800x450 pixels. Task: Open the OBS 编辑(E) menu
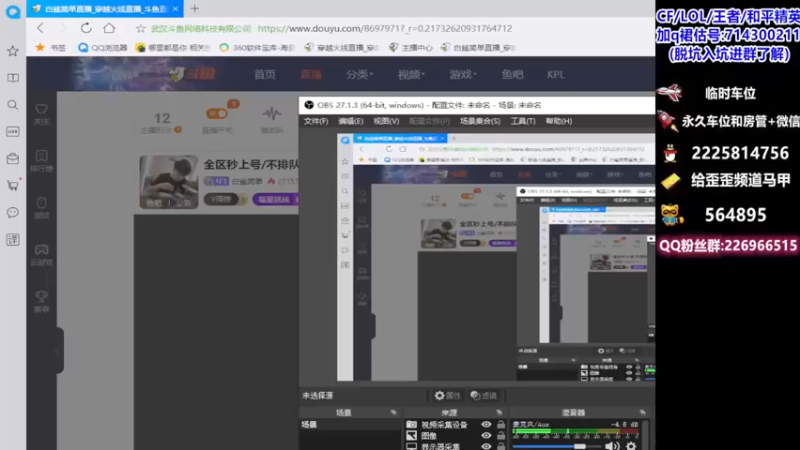pyautogui.click(x=351, y=121)
